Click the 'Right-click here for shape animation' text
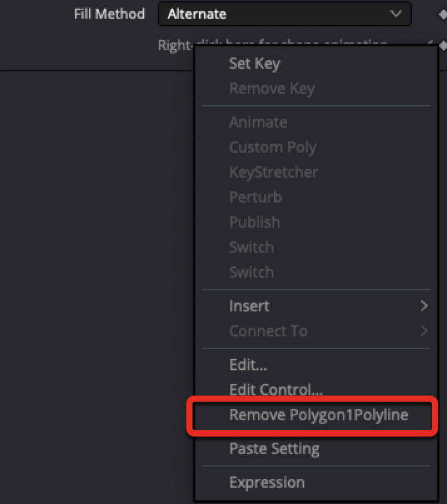The image size is (447, 504). (175, 45)
